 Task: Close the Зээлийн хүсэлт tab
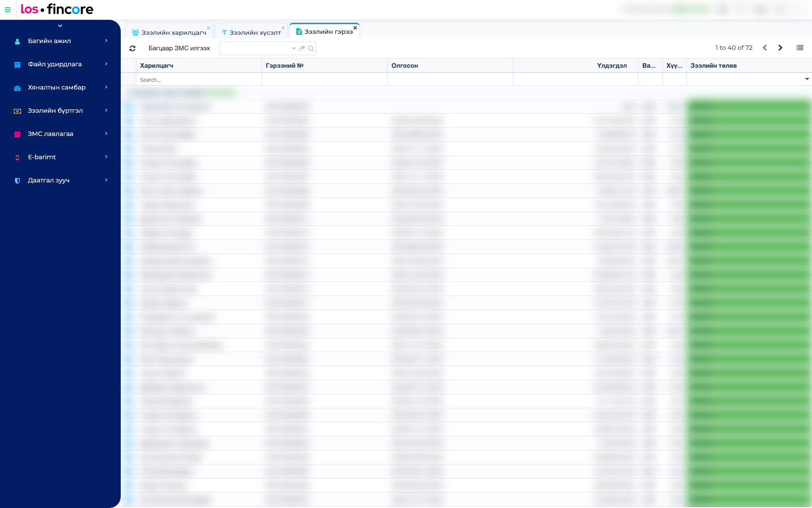[283, 28]
